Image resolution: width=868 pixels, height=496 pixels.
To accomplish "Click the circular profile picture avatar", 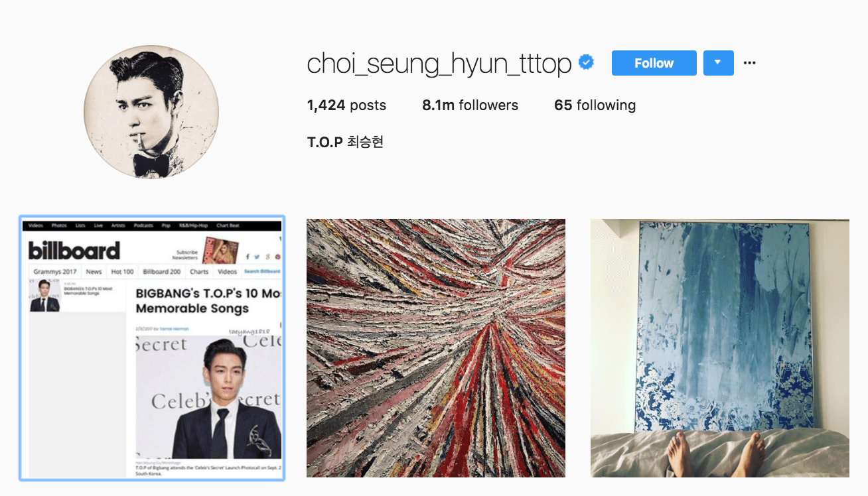I will tap(151, 112).
